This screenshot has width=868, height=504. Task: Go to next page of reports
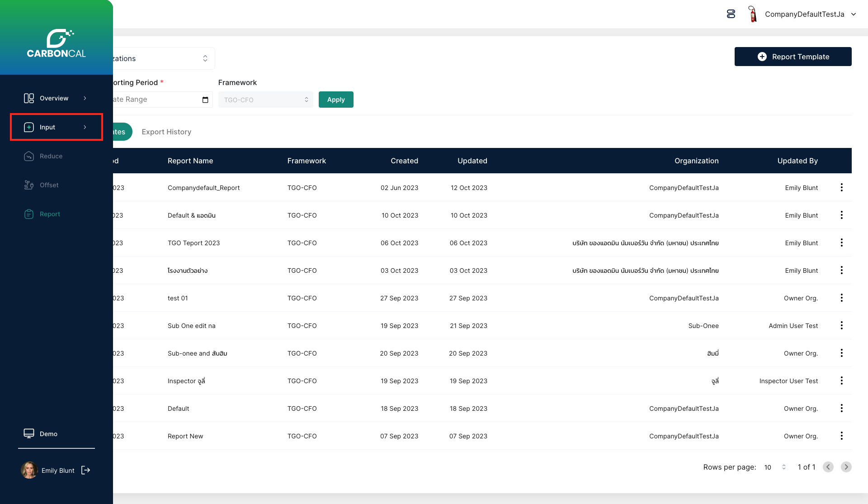point(846,467)
